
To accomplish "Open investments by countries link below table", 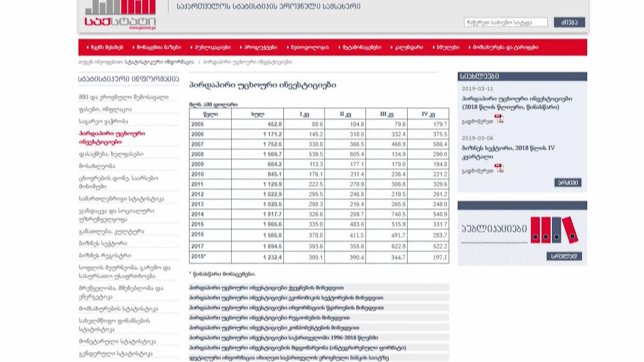I will click(x=266, y=288).
